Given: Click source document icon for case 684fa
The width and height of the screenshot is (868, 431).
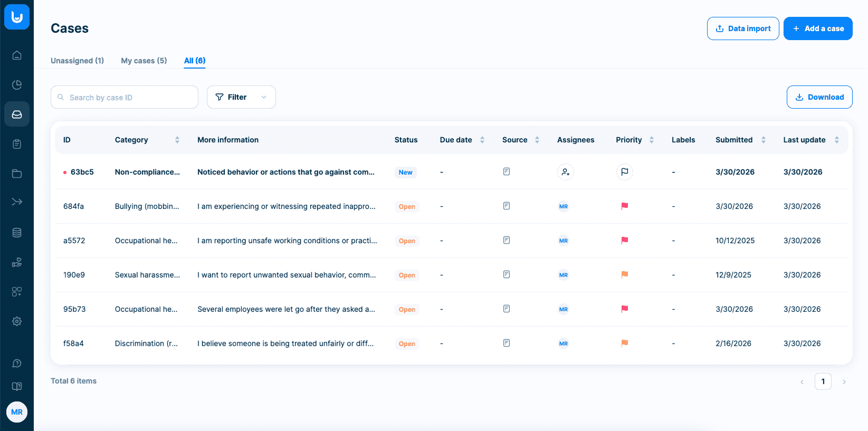Looking at the screenshot, I should click(x=507, y=206).
